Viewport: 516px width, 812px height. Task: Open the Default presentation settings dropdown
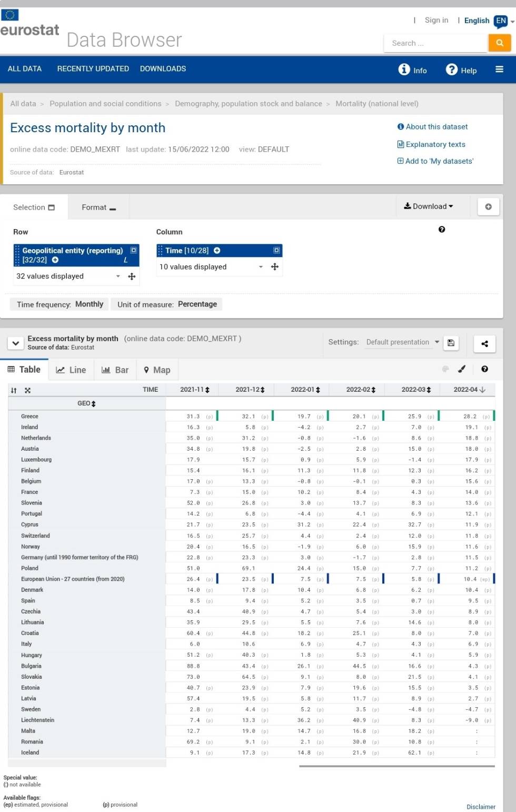click(x=402, y=342)
